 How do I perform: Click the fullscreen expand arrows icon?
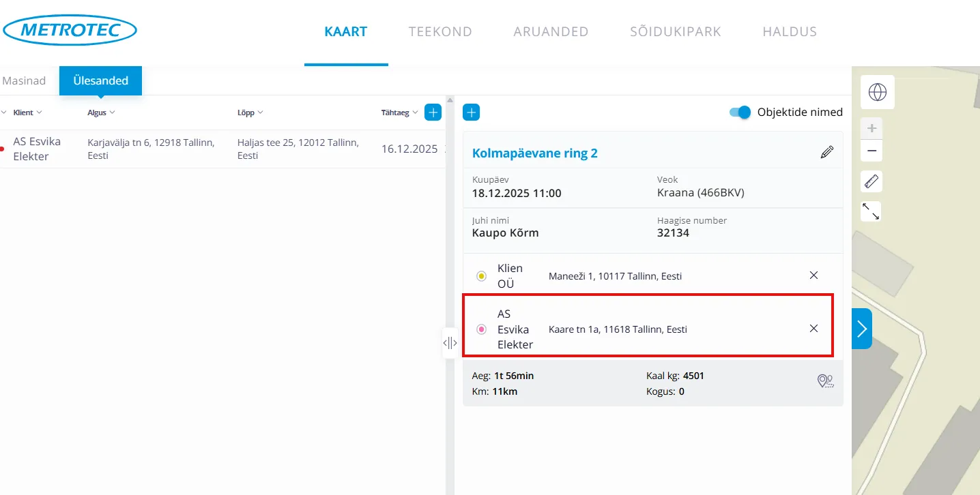click(x=871, y=211)
